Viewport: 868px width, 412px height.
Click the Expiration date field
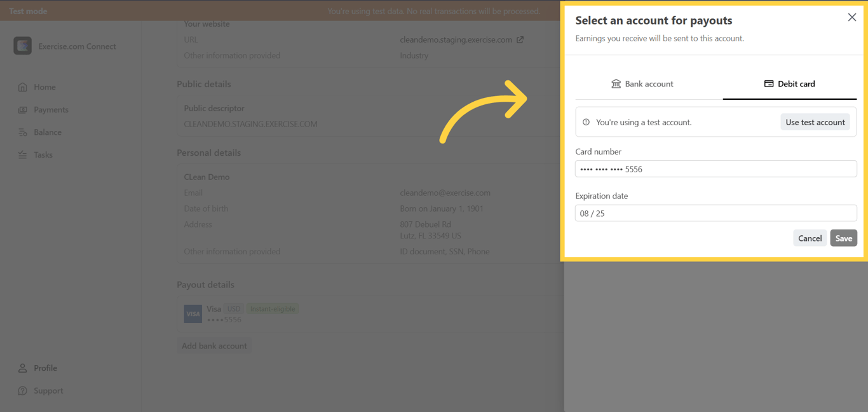pos(715,213)
